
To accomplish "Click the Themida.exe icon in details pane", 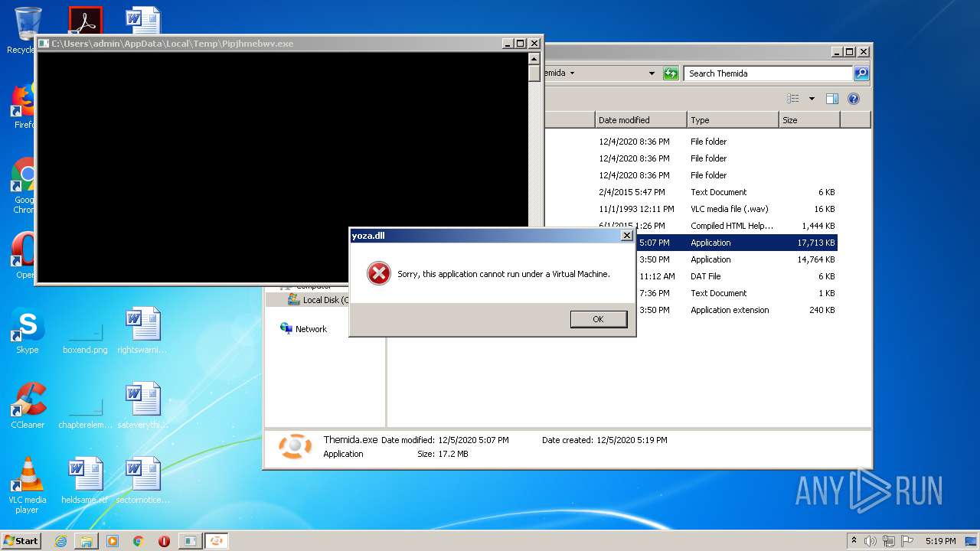I will tap(295, 446).
